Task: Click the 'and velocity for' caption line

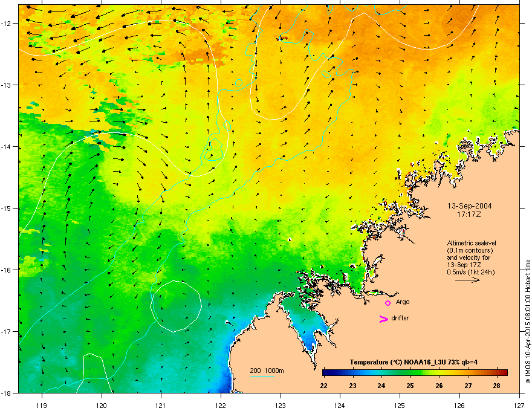Action: [469, 257]
